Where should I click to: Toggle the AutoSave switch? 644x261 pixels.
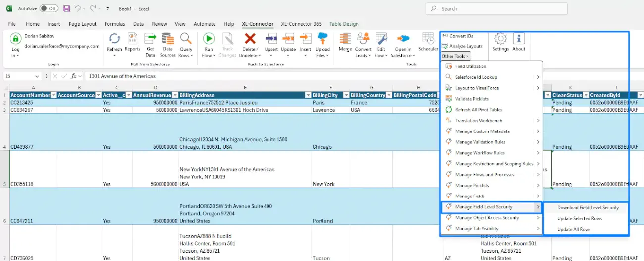click(49, 9)
